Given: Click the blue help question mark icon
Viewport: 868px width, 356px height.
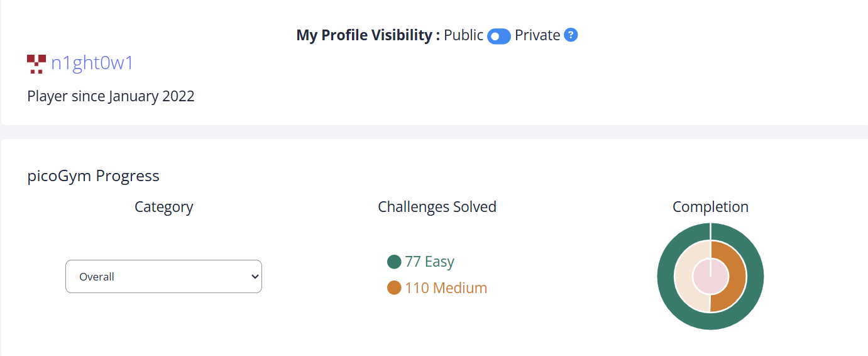Looking at the screenshot, I should (x=571, y=35).
